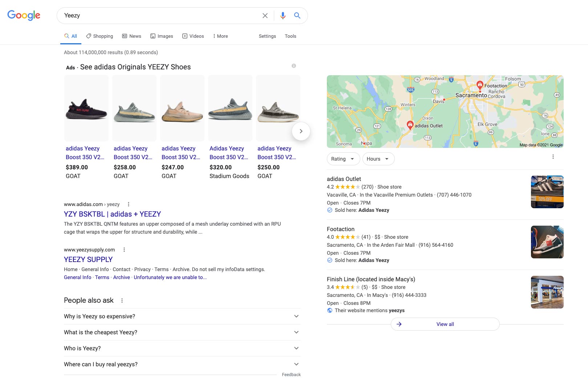The width and height of the screenshot is (588, 387).
Task: Open the YEEZY SUPPLY result
Action: [88, 259]
